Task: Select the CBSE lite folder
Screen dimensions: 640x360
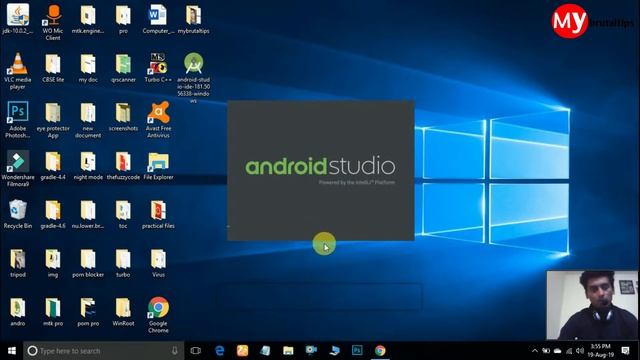Action: click(53, 68)
